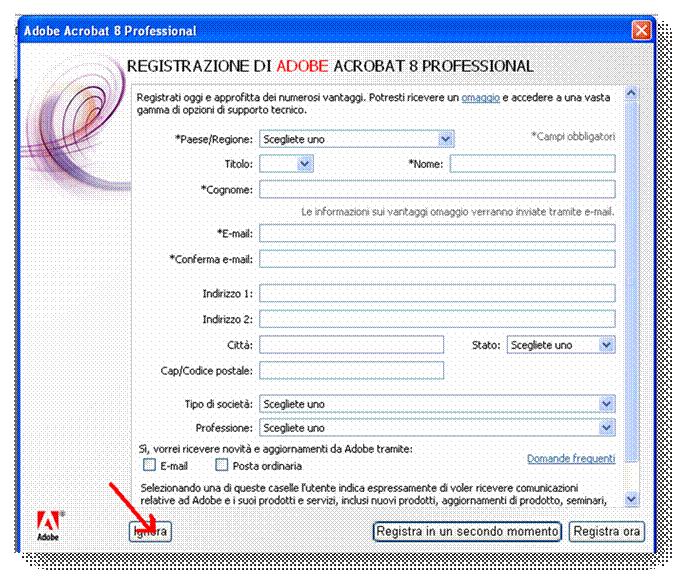Enable the E-mail updates checkbox

click(149, 465)
